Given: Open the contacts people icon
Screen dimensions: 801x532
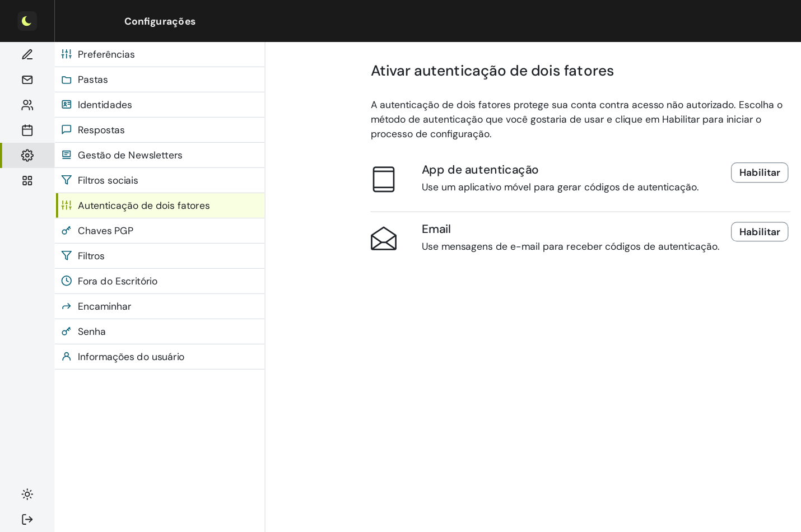Looking at the screenshot, I should point(27,105).
